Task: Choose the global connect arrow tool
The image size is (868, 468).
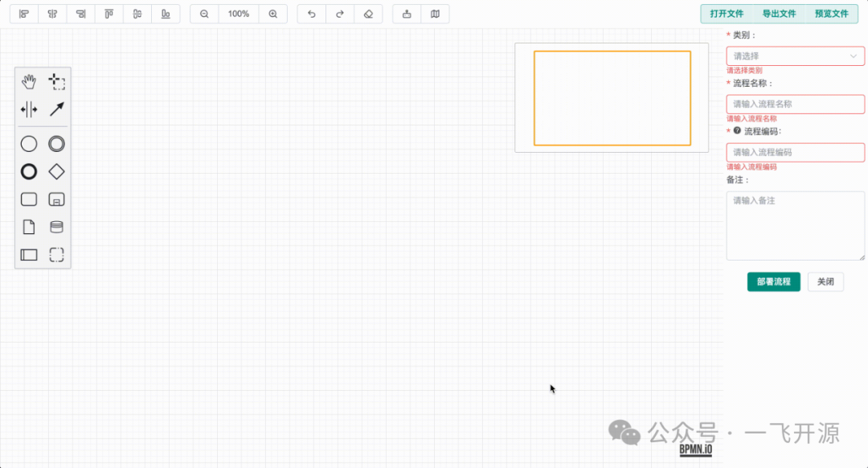Action: 56,109
